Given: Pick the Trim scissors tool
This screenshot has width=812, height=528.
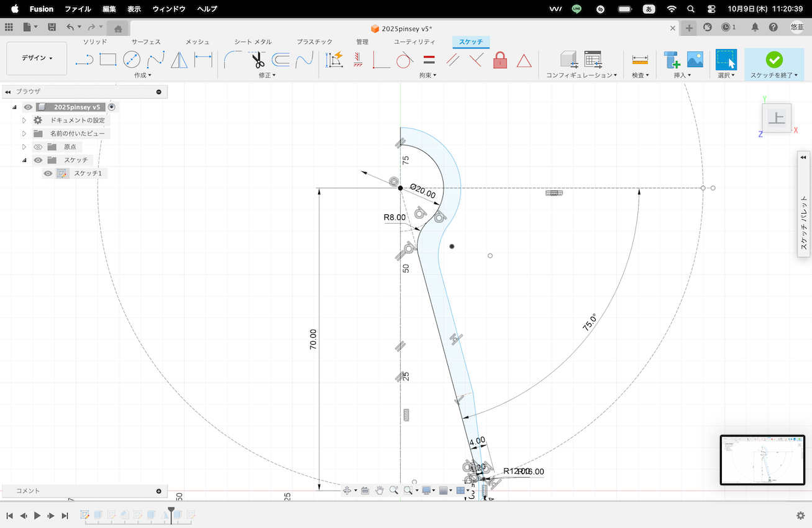Looking at the screenshot, I should click(x=258, y=60).
